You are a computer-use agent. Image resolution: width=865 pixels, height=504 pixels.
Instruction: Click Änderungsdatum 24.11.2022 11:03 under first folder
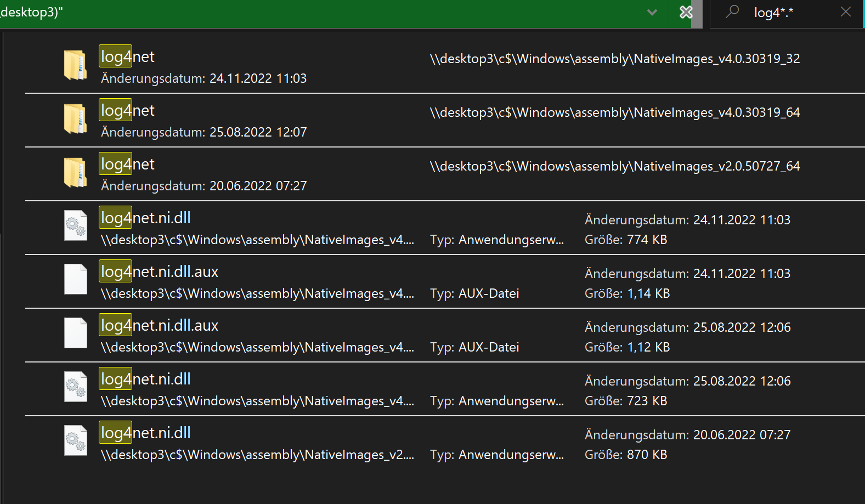[x=203, y=78]
